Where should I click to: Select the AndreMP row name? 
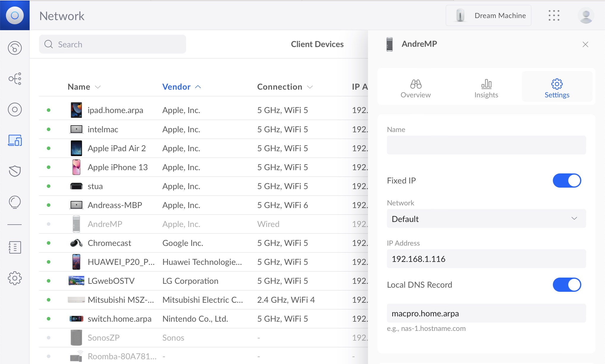coord(105,224)
